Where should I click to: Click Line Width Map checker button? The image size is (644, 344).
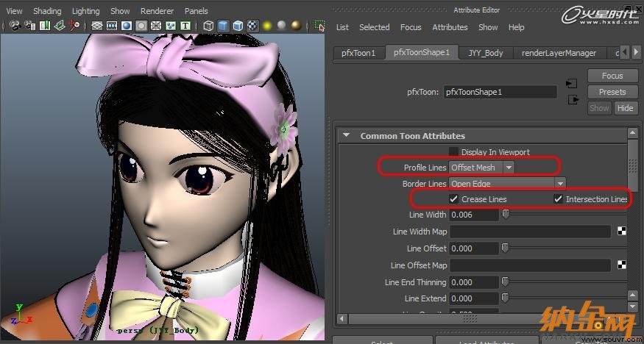tap(622, 232)
